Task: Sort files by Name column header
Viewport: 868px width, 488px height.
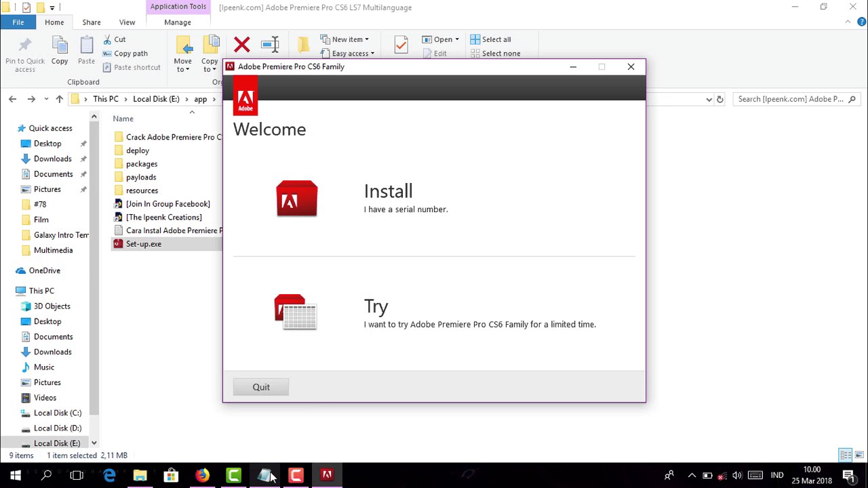Action: [x=123, y=119]
